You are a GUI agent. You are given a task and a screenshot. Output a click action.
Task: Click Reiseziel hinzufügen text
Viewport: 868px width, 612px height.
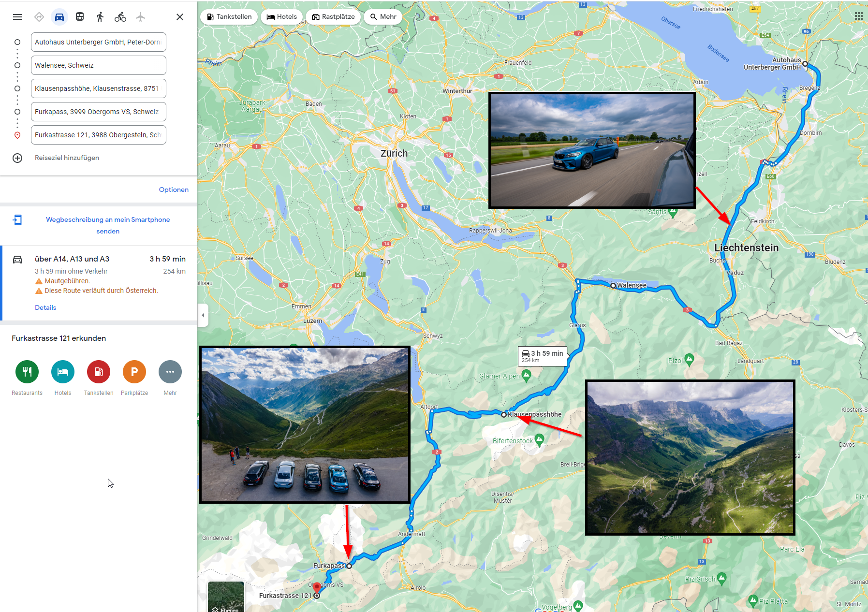click(67, 158)
